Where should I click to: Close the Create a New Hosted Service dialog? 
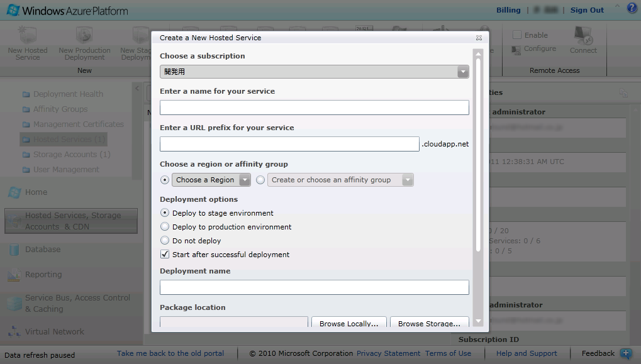(x=479, y=38)
